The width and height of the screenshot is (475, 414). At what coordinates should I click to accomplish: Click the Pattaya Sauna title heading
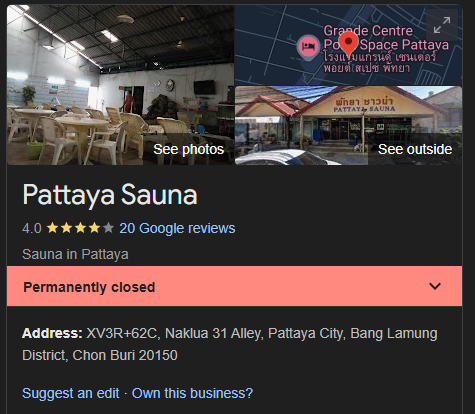pyautogui.click(x=110, y=195)
